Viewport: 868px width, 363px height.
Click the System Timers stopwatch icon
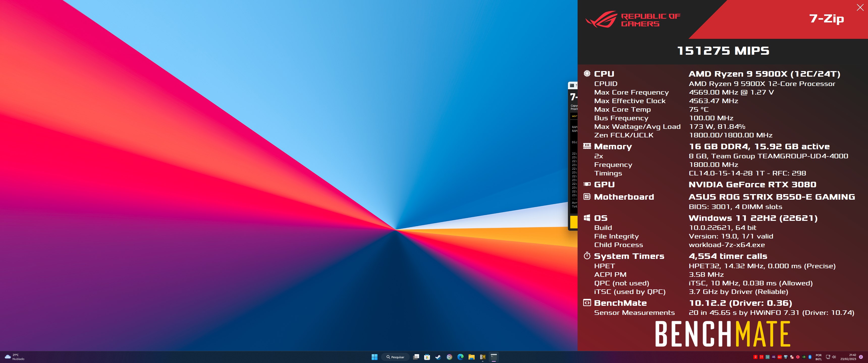pyautogui.click(x=587, y=256)
